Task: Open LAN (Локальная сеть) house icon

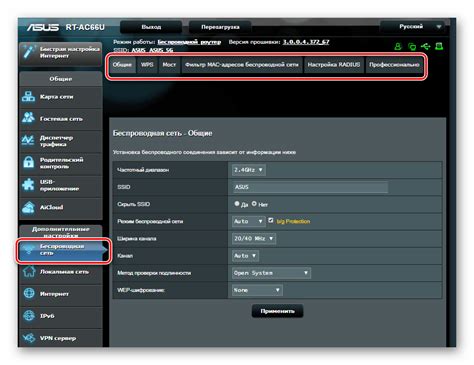Action: (29, 271)
